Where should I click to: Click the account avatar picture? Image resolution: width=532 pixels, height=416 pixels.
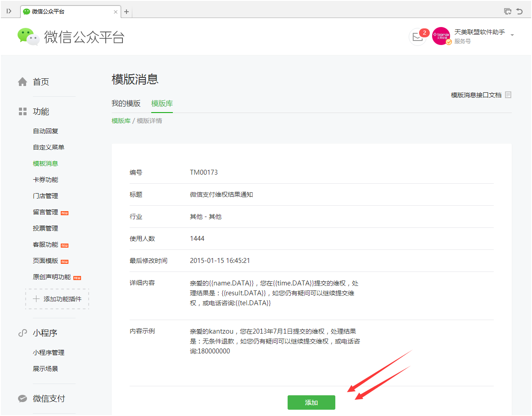[441, 36]
